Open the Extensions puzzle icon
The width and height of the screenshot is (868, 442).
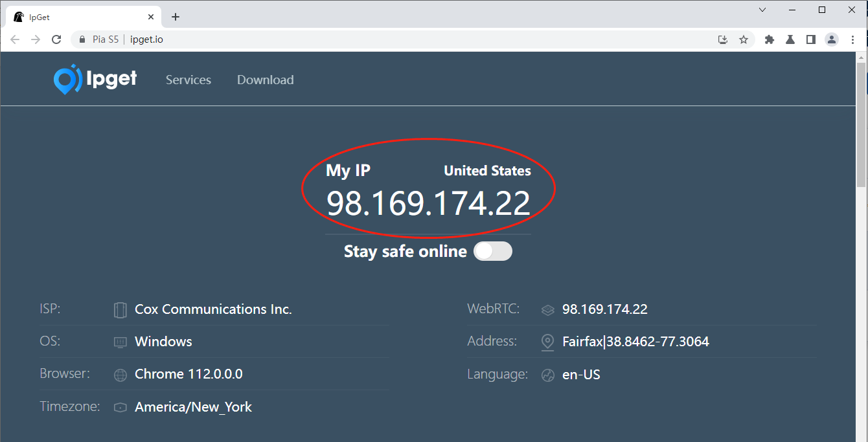coord(770,39)
